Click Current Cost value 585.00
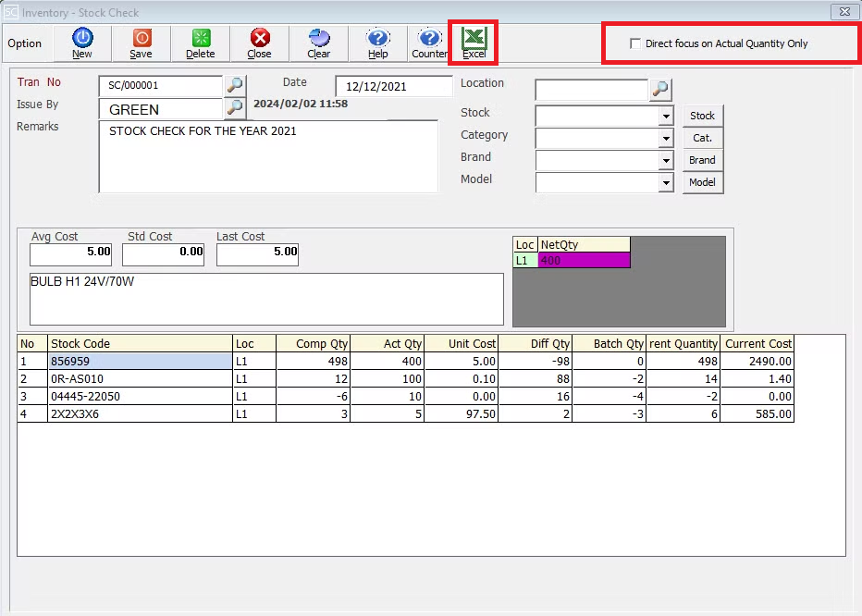Viewport: 862px width, 616px height. [757, 414]
